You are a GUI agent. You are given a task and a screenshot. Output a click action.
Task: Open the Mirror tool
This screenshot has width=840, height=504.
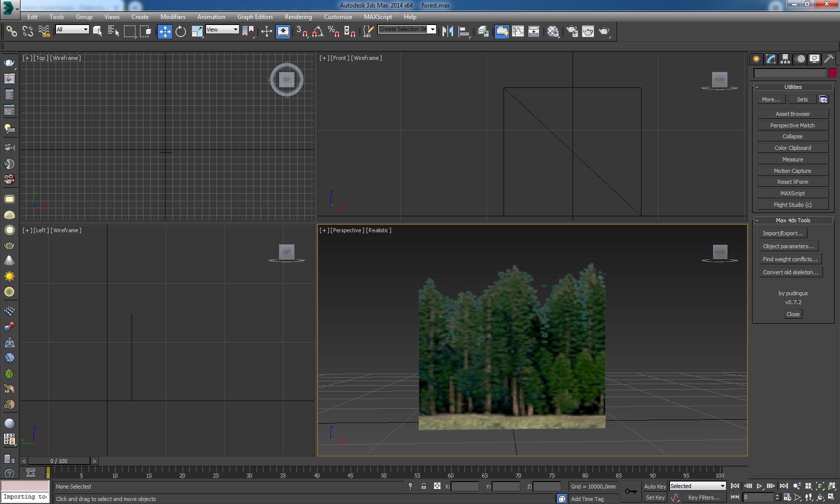pyautogui.click(x=447, y=31)
